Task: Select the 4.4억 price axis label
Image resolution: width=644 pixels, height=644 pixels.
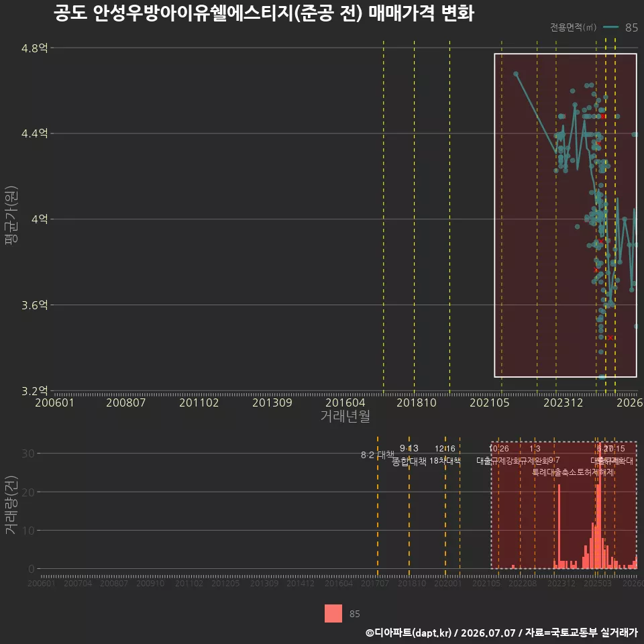Action: coord(34,133)
